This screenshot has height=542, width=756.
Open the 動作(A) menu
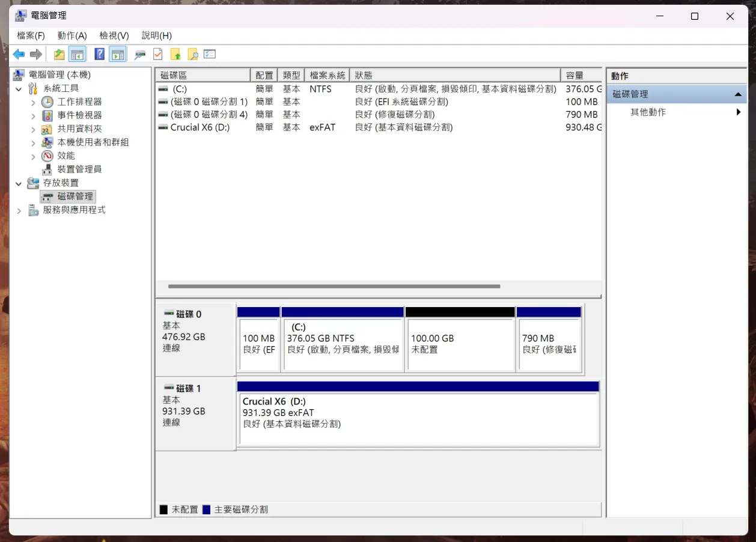[72, 35]
